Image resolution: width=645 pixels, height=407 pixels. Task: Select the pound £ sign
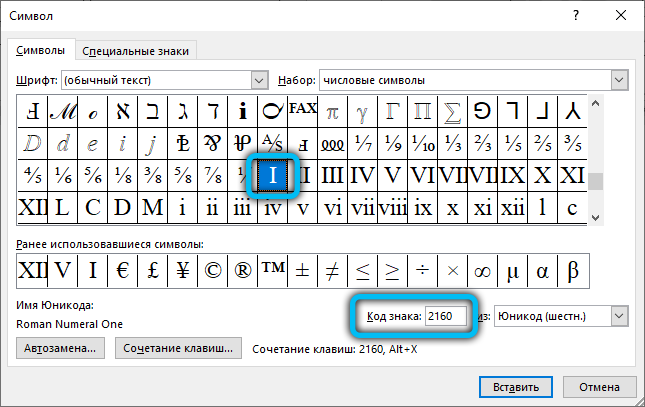point(152,269)
